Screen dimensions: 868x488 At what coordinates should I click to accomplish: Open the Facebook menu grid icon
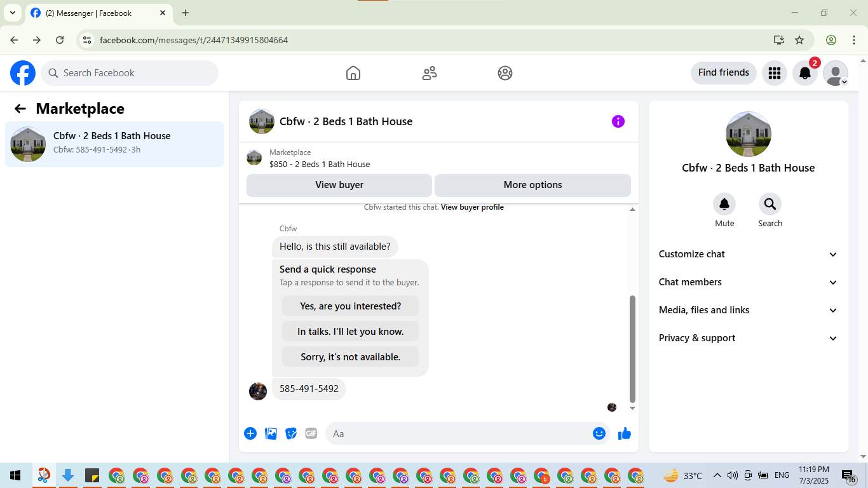tap(774, 73)
